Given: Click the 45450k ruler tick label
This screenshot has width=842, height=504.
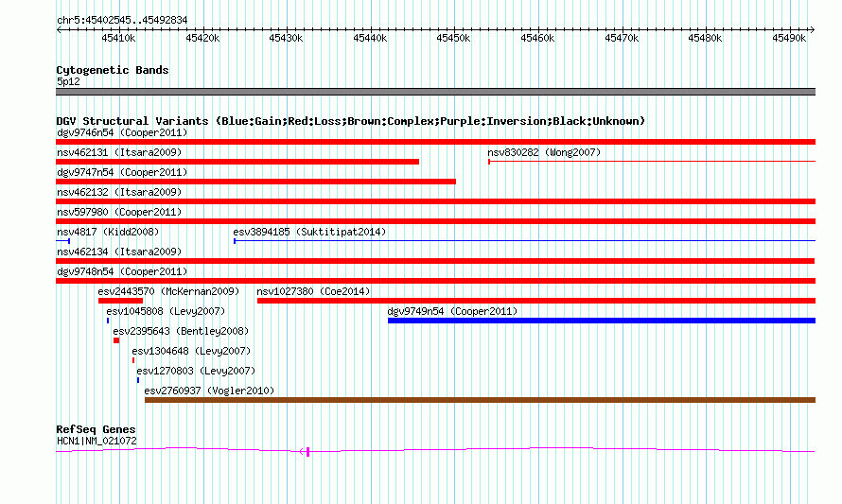Looking at the screenshot, I should click(x=454, y=38).
